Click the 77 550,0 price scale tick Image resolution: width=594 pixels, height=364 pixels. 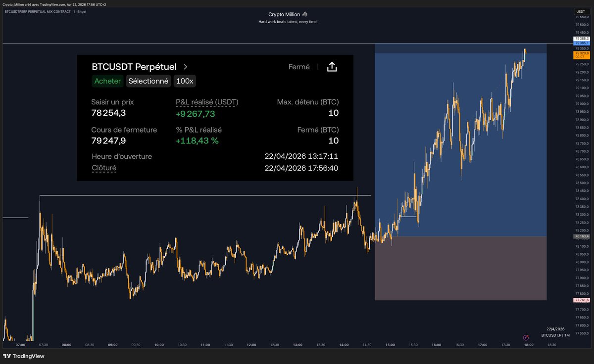tap(581, 333)
